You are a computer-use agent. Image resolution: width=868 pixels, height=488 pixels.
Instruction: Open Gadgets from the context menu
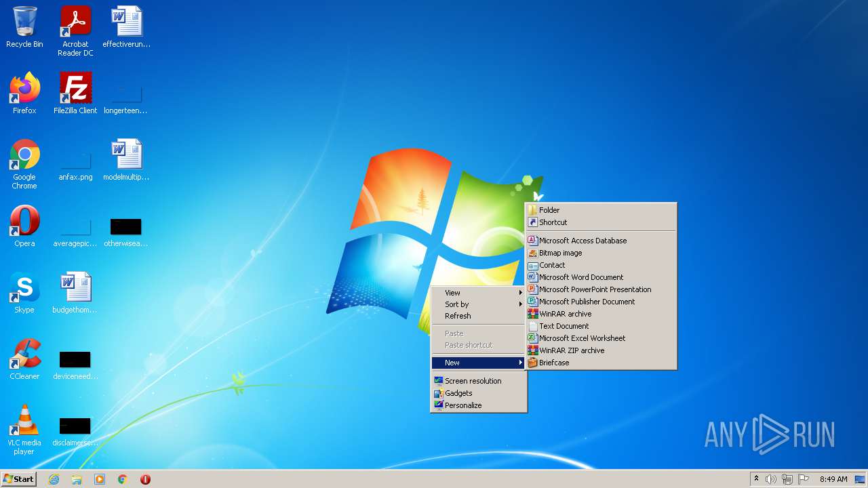tap(479, 393)
